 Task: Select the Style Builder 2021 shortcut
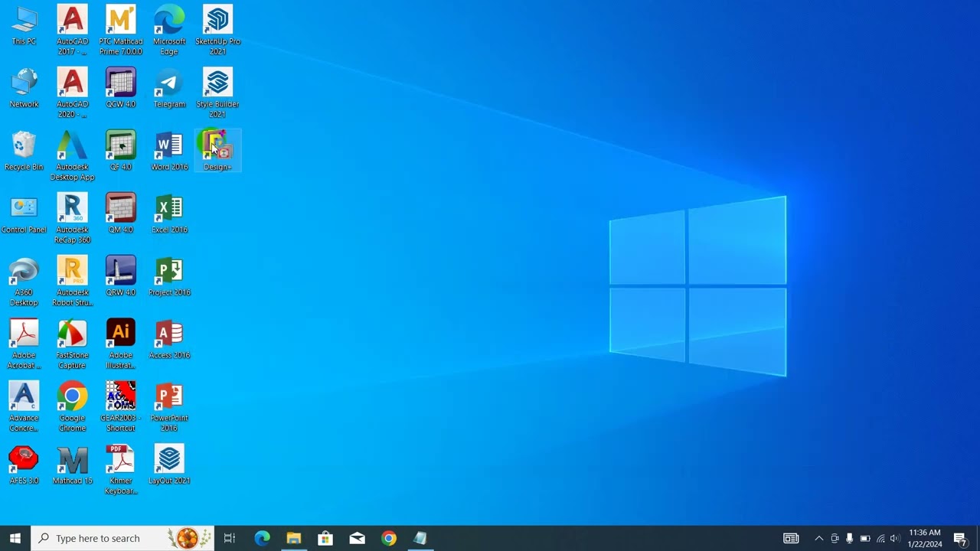(217, 93)
